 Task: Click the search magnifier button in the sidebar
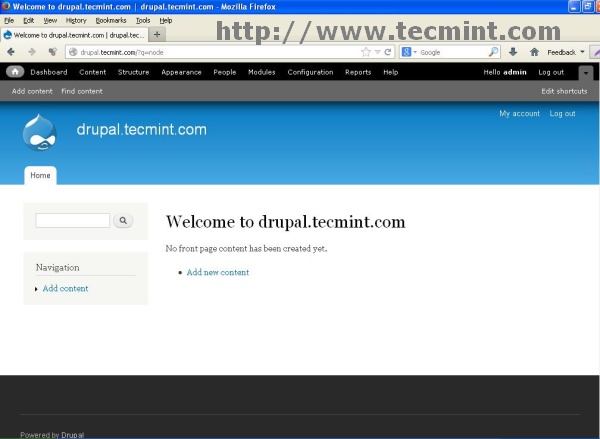click(x=123, y=220)
